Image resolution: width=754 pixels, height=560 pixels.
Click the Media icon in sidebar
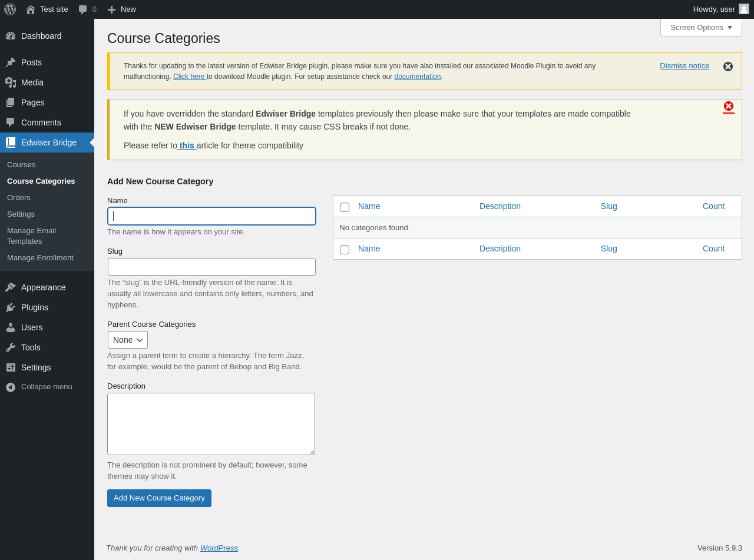pyautogui.click(x=11, y=82)
